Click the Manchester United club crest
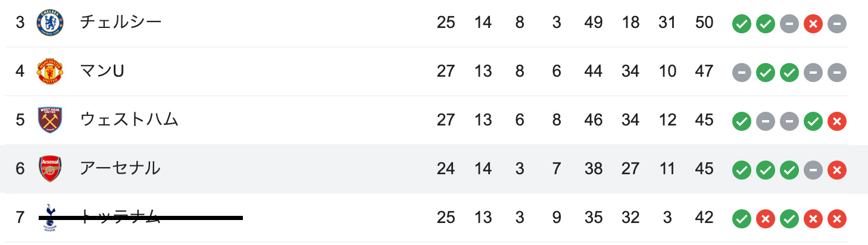This screenshot has height=245, width=868. tap(49, 72)
